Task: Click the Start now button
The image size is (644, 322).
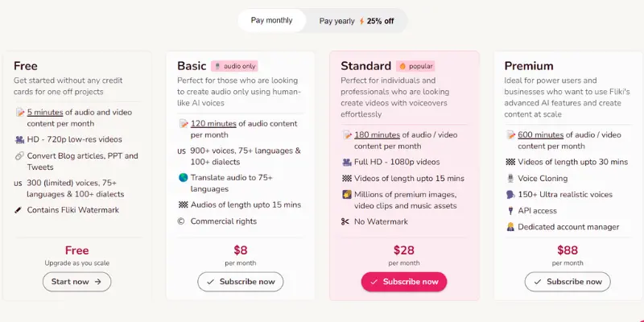Action: [76, 282]
